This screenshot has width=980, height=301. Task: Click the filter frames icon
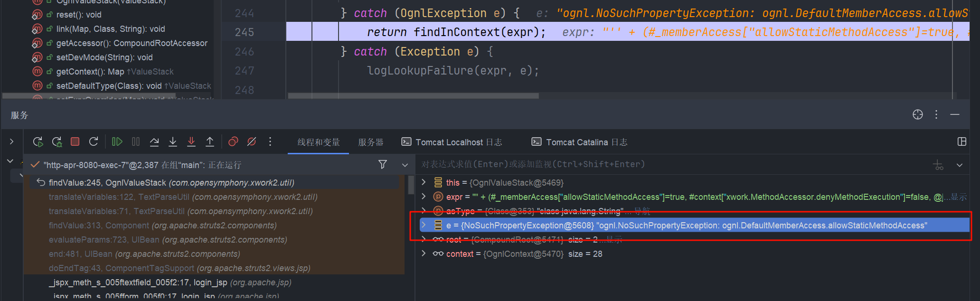coord(383,164)
